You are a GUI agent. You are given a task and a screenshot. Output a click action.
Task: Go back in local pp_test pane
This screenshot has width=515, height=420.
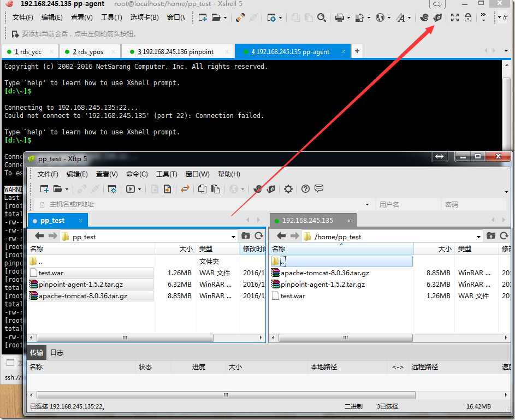coord(39,236)
